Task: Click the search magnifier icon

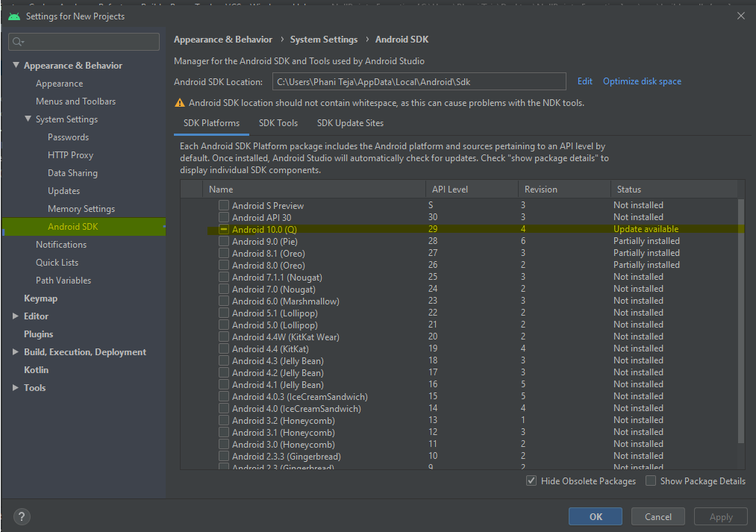Action: 19,42
